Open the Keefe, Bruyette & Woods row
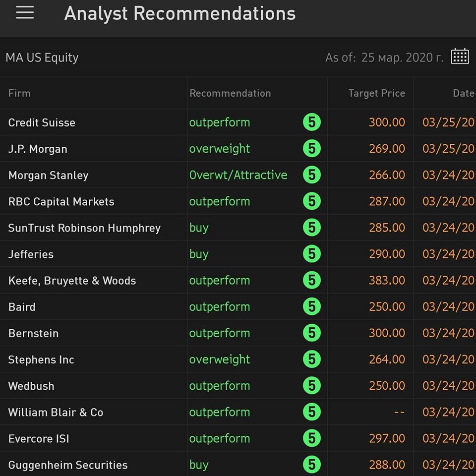The width and height of the screenshot is (476, 476). pos(238,280)
